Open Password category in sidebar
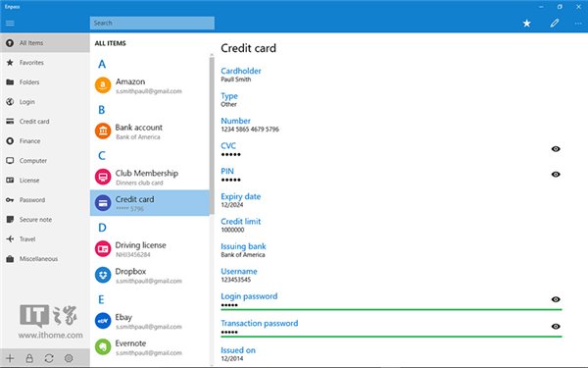Viewport: 588px width, 368px height. 45,200
